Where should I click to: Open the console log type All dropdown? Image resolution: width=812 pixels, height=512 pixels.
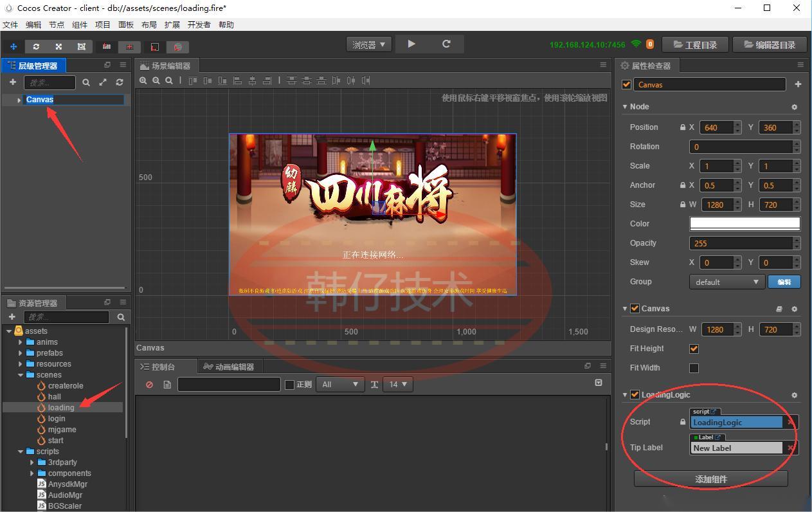click(x=340, y=385)
